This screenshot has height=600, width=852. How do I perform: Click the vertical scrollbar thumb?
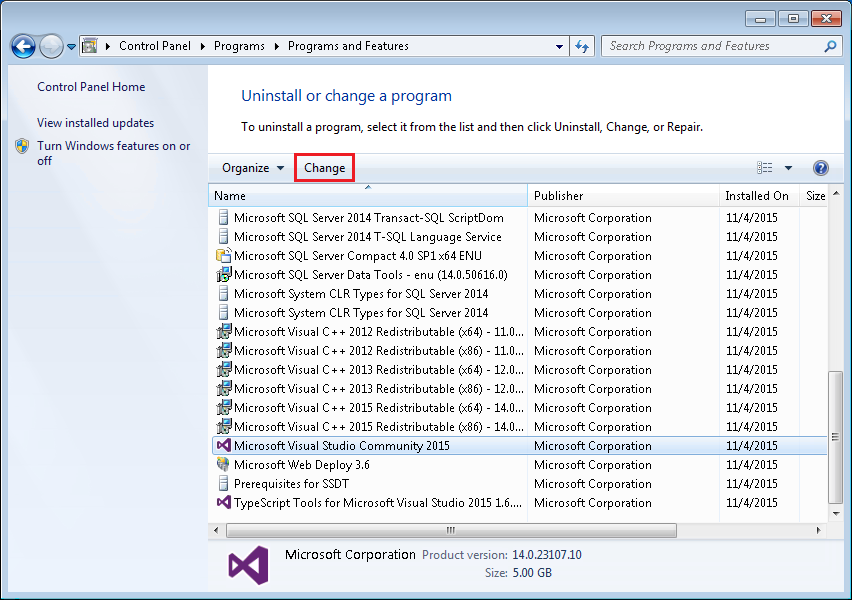pyautogui.click(x=836, y=438)
